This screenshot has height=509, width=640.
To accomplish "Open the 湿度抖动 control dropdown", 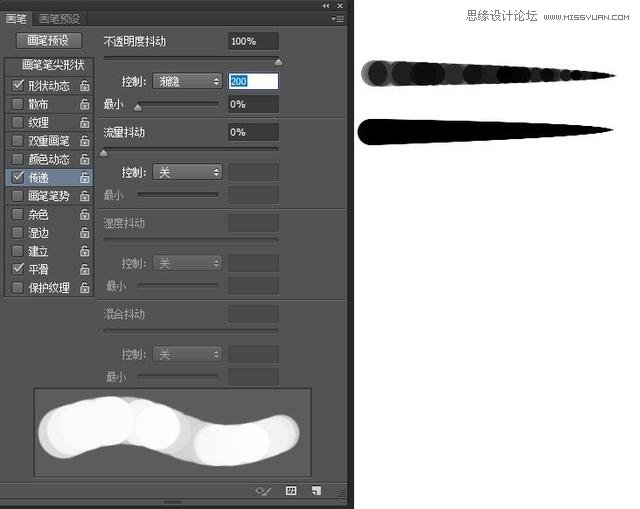I will (187, 263).
